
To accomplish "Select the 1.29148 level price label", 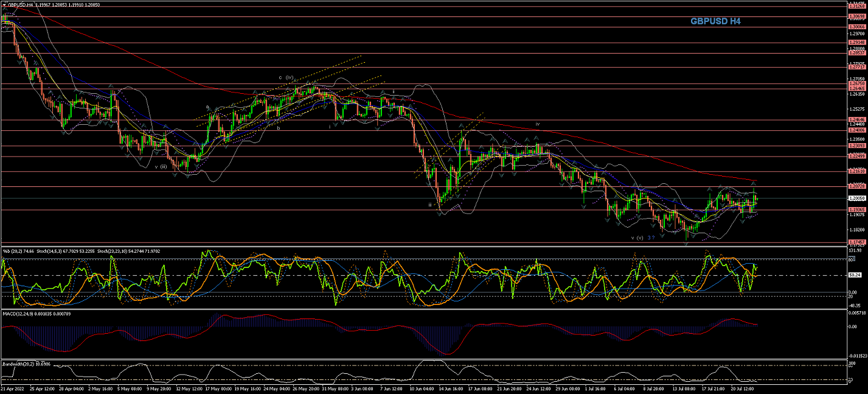I will (856, 43).
